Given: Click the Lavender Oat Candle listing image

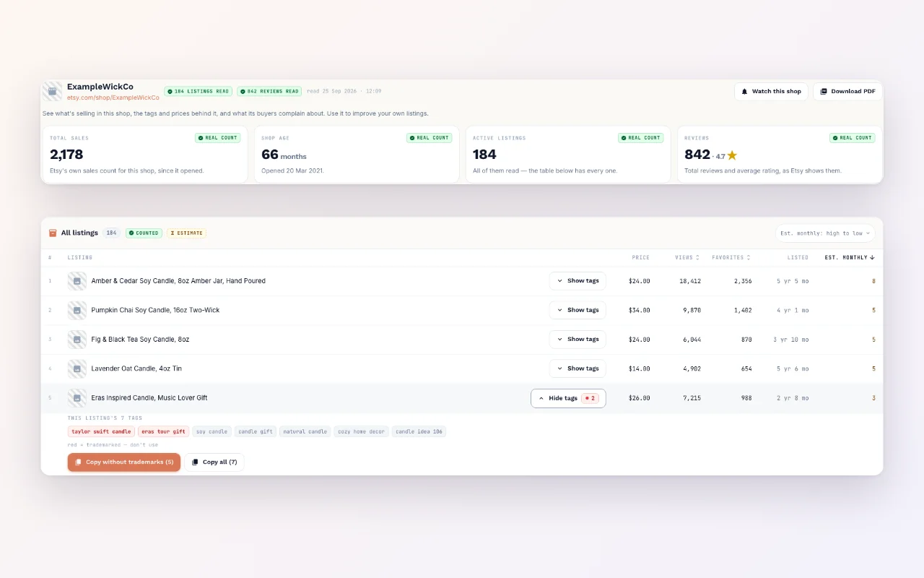Looking at the screenshot, I should click(x=77, y=368).
